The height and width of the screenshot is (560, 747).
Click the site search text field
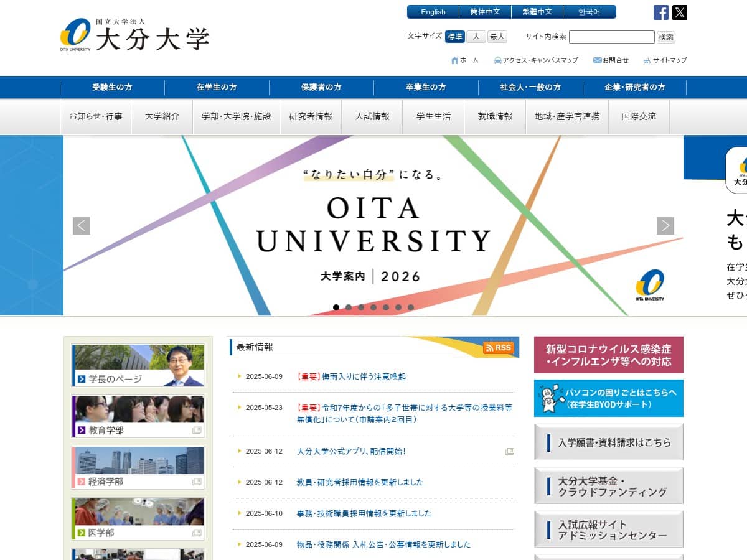click(612, 37)
